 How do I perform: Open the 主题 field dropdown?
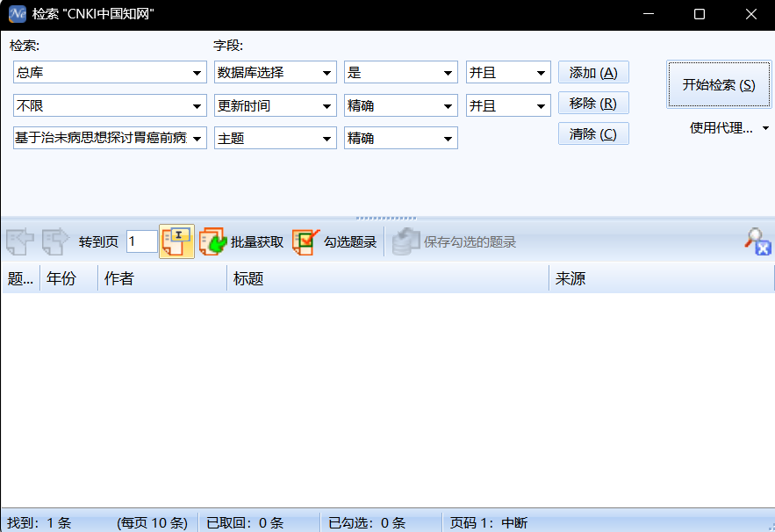(327, 139)
